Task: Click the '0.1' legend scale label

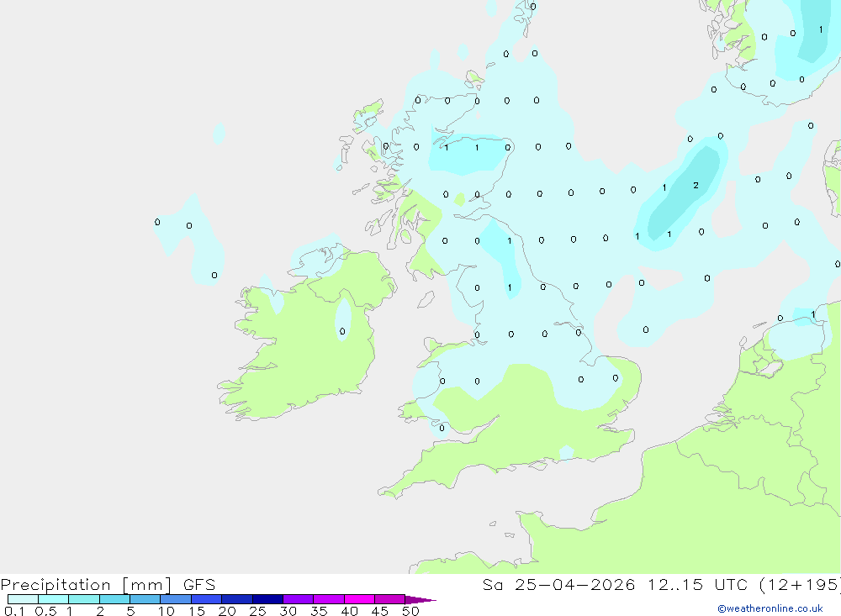Action: click(14, 611)
